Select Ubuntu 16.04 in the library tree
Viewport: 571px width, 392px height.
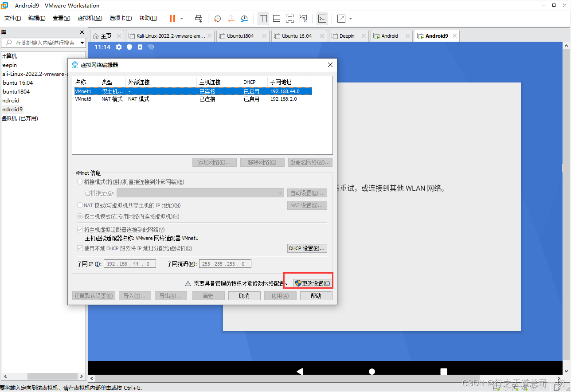[x=17, y=83]
